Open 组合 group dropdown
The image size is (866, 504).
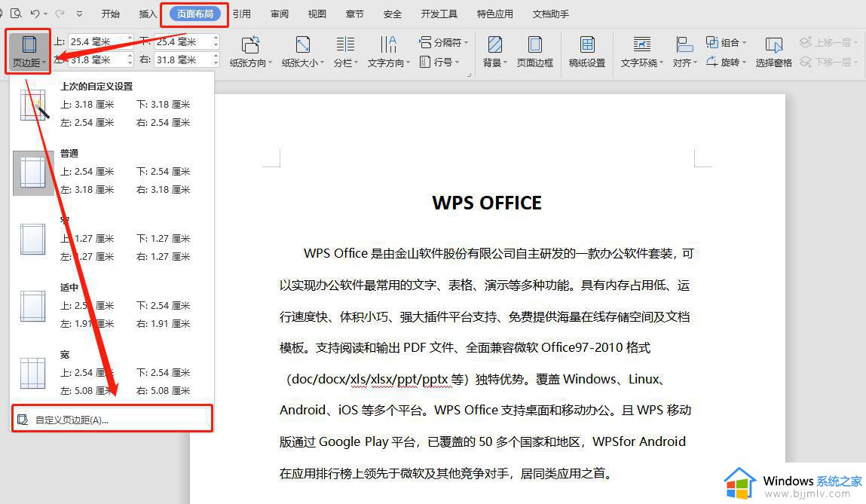click(x=726, y=42)
